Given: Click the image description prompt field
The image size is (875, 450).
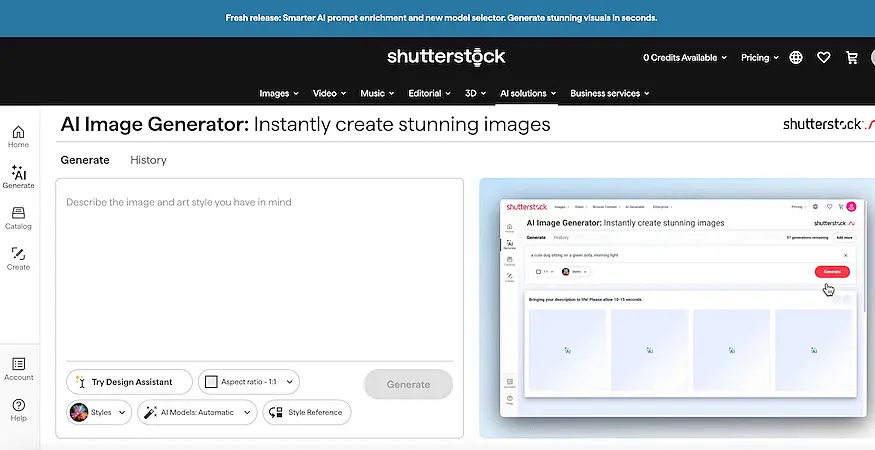Looking at the screenshot, I should 259,270.
